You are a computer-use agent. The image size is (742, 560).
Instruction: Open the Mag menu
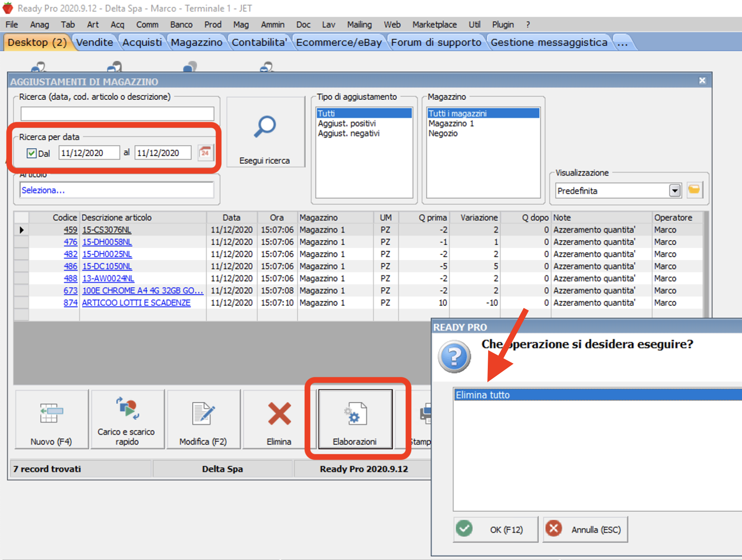[241, 25]
